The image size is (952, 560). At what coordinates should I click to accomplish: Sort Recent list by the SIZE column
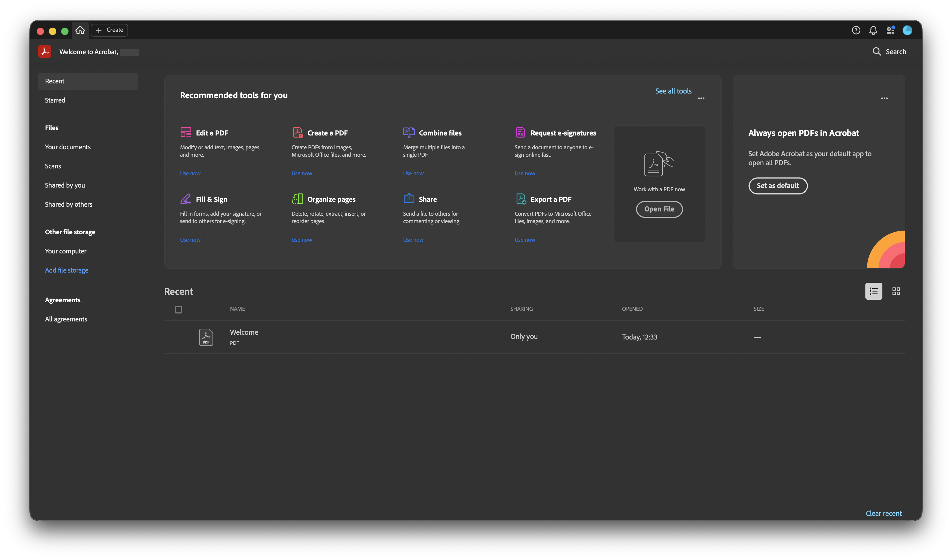coord(759,309)
